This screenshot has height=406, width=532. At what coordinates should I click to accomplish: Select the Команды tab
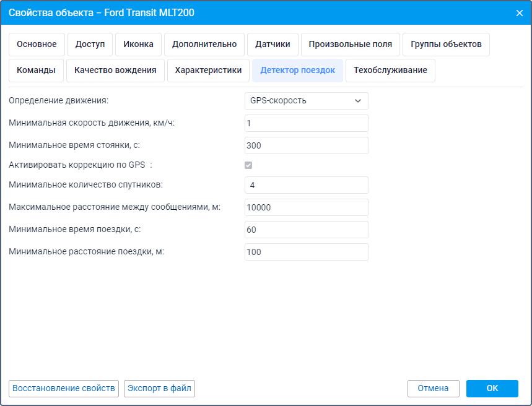37,71
